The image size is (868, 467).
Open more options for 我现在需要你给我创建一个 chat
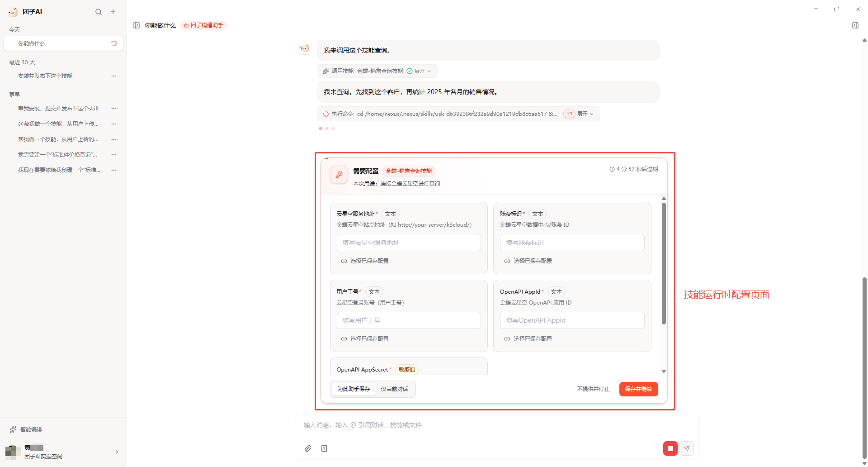[114, 170]
